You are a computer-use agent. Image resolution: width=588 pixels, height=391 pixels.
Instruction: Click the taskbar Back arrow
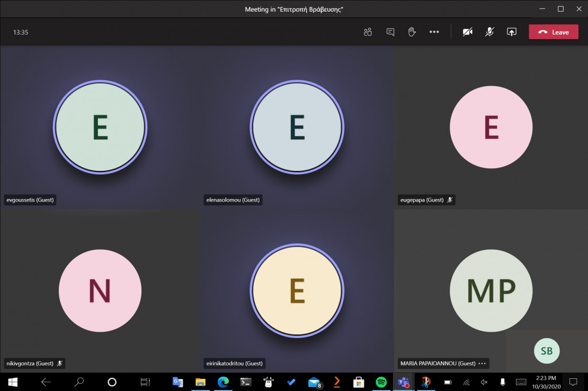(x=46, y=382)
